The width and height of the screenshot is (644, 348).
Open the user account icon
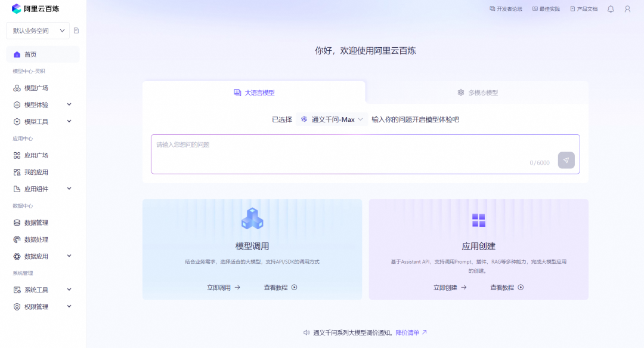tap(627, 9)
